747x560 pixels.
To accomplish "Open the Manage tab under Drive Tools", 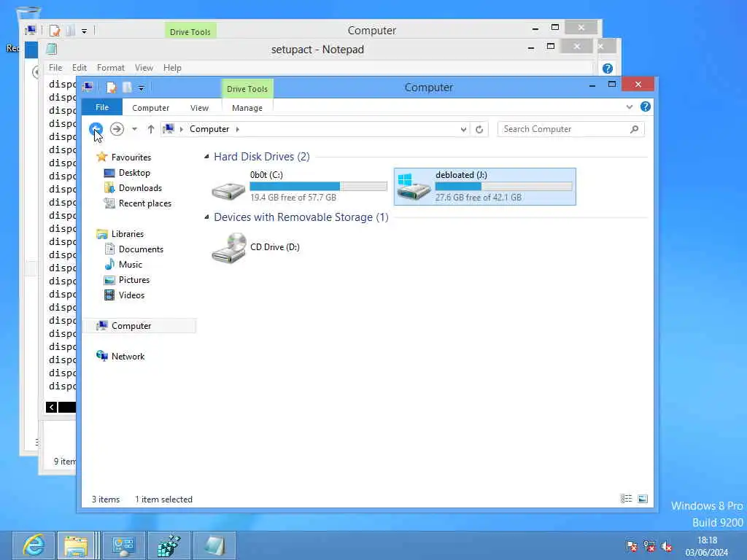I will coord(247,108).
